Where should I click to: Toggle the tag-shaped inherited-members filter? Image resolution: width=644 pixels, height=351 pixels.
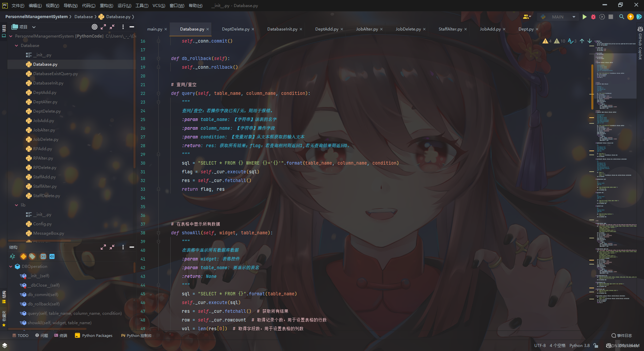[x=32, y=256]
